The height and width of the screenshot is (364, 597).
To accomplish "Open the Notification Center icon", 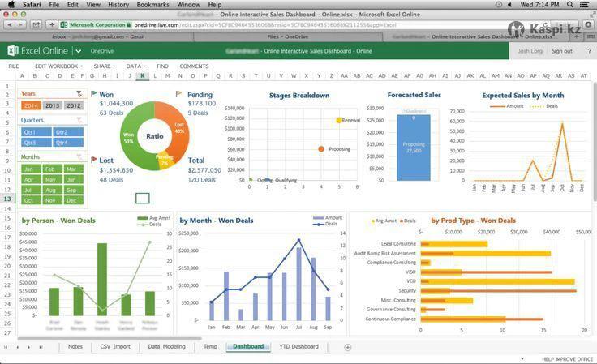I will [x=584, y=5].
